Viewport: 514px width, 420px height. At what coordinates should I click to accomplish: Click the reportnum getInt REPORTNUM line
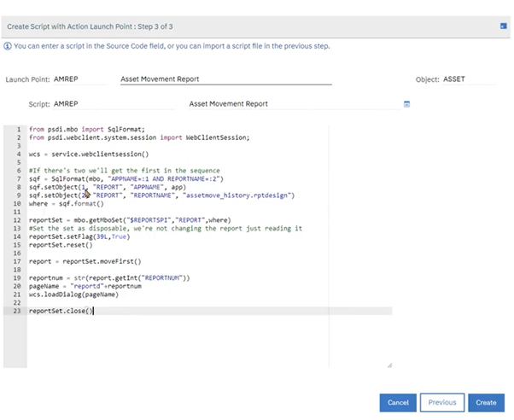109,277
